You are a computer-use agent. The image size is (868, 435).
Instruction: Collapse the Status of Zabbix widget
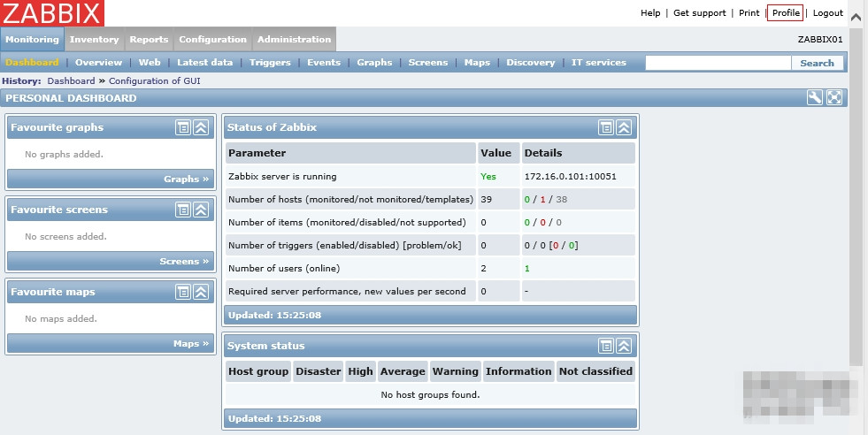click(624, 127)
